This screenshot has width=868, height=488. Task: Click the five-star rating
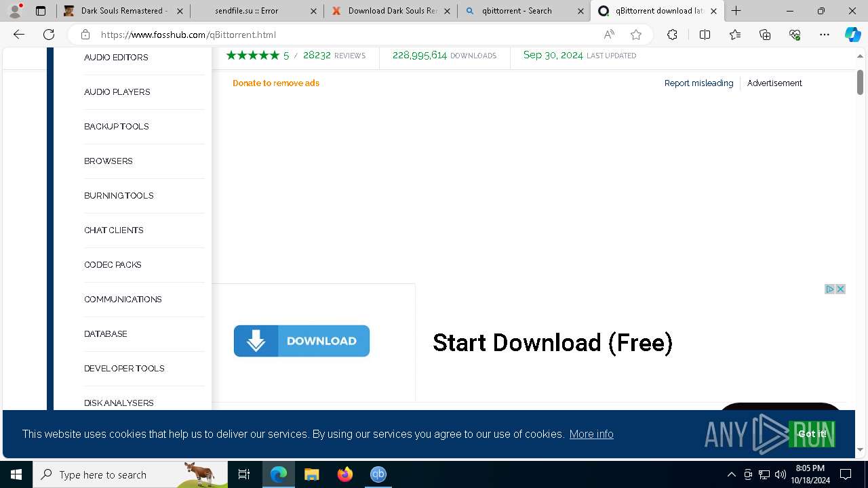pyautogui.click(x=252, y=56)
